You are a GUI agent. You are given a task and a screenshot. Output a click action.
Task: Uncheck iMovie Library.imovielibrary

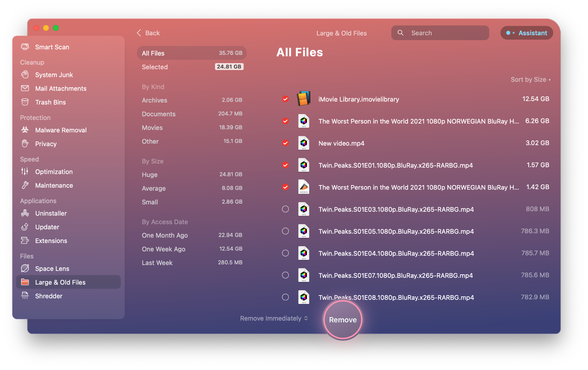pyautogui.click(x=285, y=99)
